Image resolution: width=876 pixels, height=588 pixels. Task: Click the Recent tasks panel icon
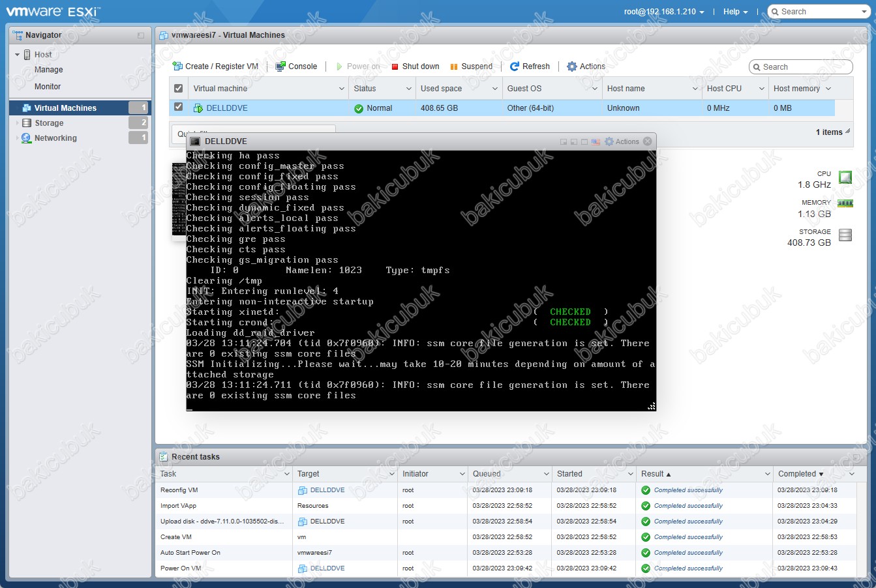[x=163, y=457]
